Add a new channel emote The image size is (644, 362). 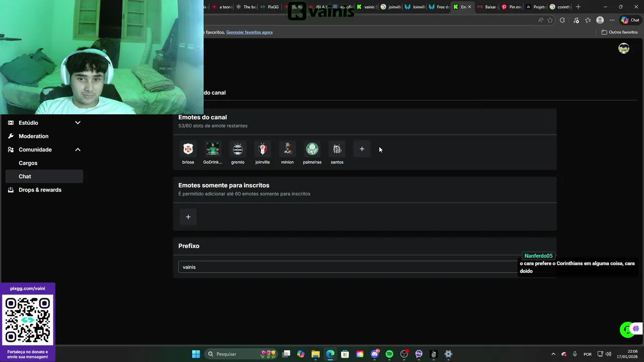362,149
